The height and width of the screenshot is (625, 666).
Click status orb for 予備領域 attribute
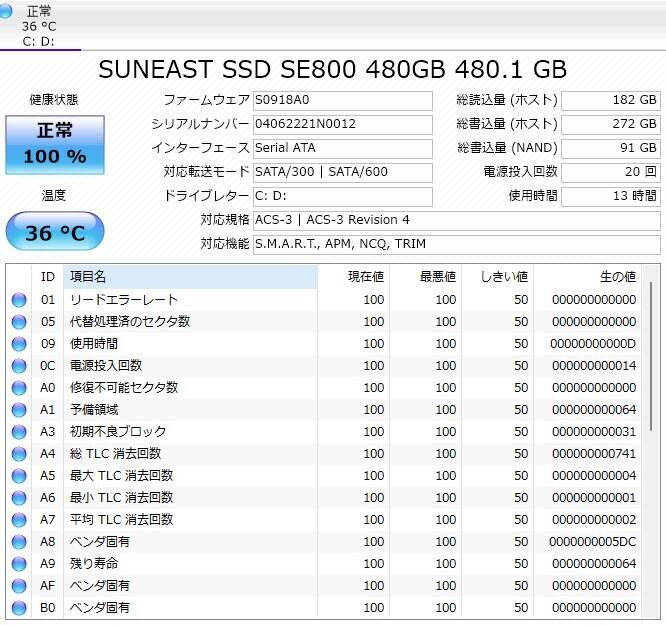pyautogui.click(x=19, y=410)
